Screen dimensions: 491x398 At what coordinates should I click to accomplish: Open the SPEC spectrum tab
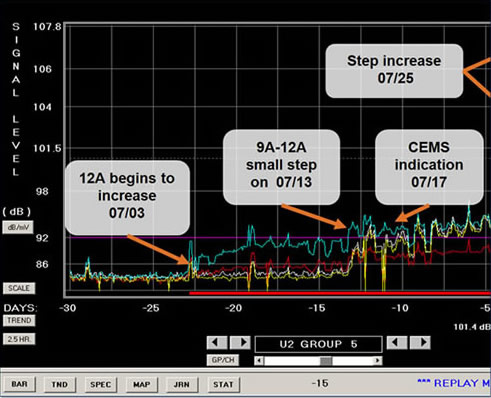pos(100,384)
